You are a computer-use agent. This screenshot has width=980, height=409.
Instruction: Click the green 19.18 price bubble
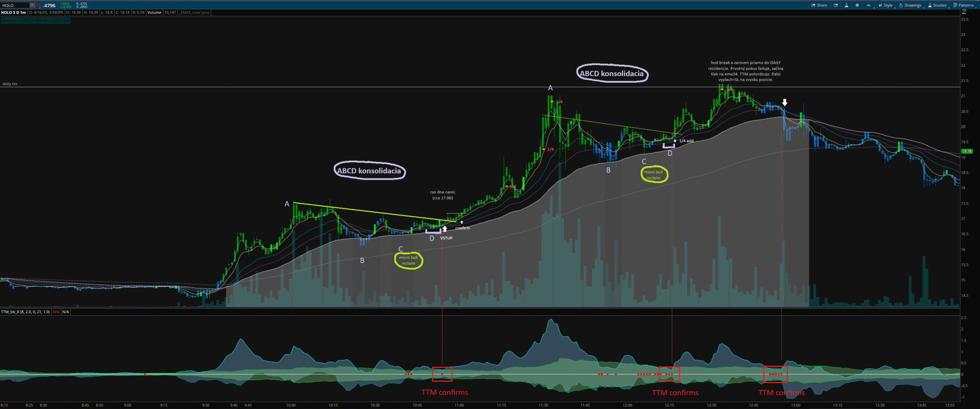click(x=967, y=151)
